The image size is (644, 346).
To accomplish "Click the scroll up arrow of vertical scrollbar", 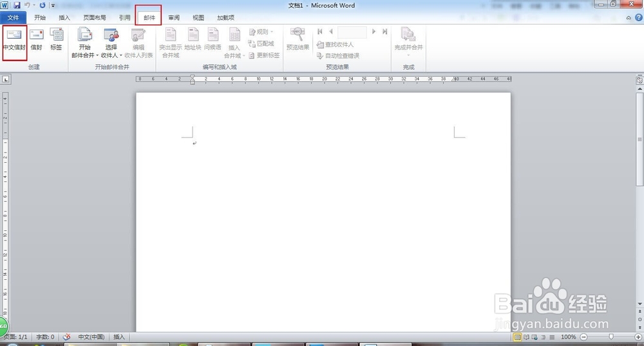I will [639, 89].
